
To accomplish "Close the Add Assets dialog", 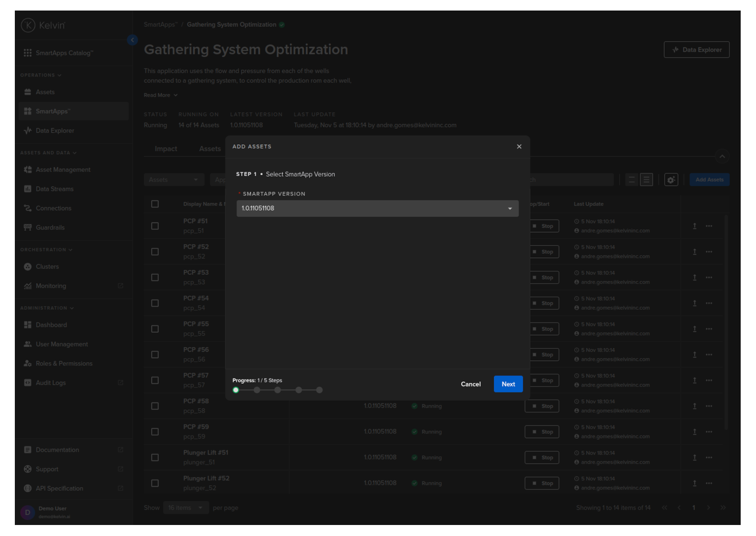I will 519,146.
